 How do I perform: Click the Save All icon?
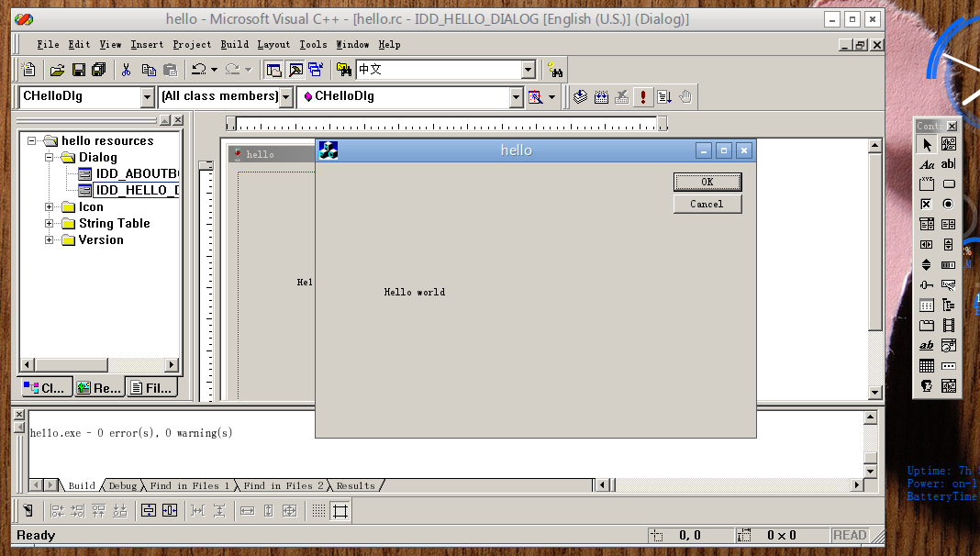tap(99, 70)
